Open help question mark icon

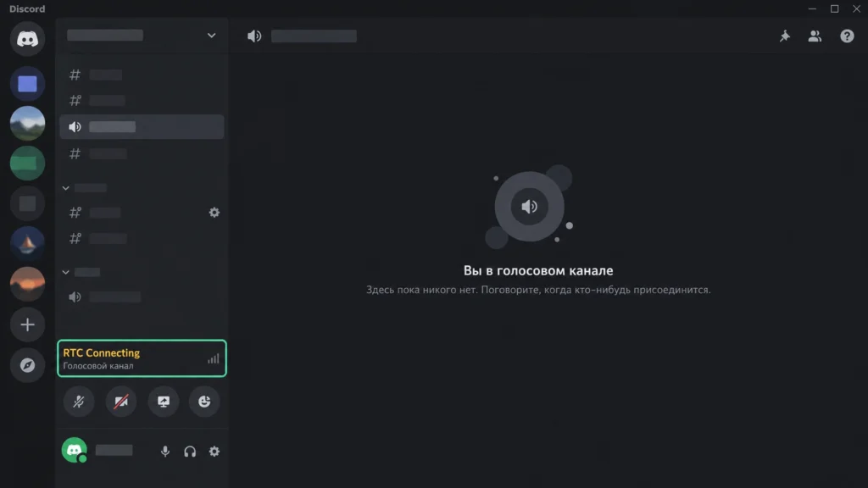pos(847,36)
